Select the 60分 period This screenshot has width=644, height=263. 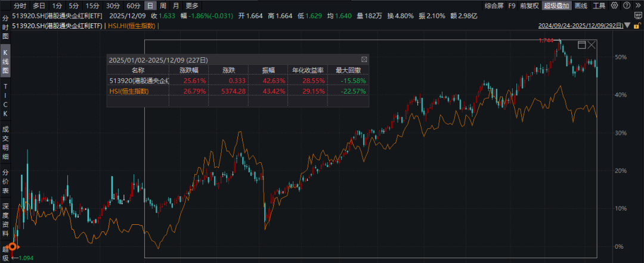pos(132,6)
